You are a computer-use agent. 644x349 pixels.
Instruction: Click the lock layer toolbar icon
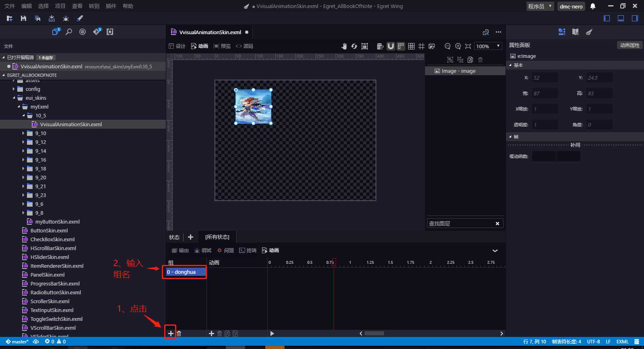tap(365, 46)
